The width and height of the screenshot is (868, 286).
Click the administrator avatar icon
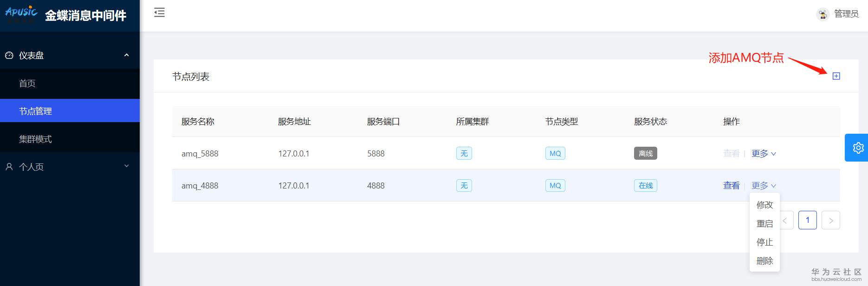(x=823, y=14)
